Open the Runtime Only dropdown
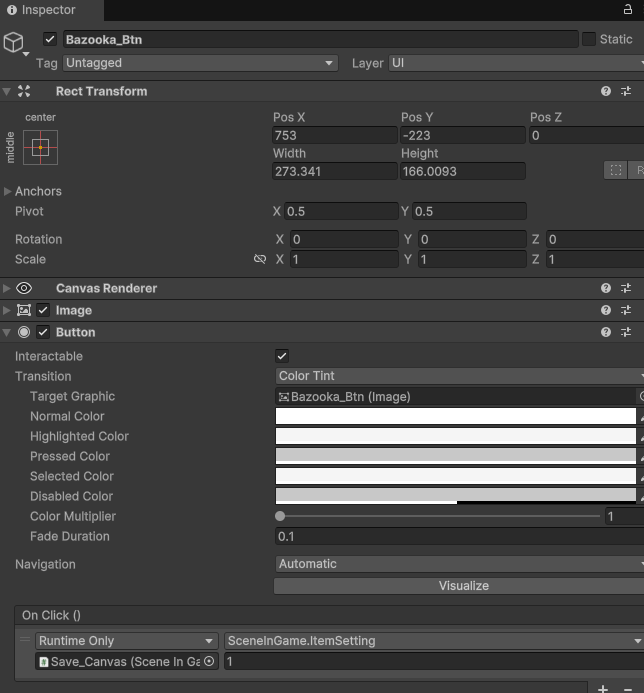Screen dimensions: 644x693 point(126,641)
